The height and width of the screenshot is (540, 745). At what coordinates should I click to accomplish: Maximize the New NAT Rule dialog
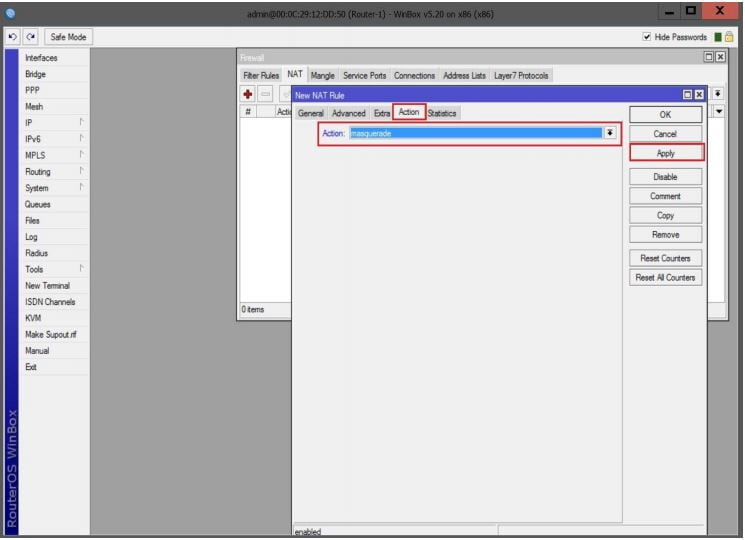[x=687, y=94]
